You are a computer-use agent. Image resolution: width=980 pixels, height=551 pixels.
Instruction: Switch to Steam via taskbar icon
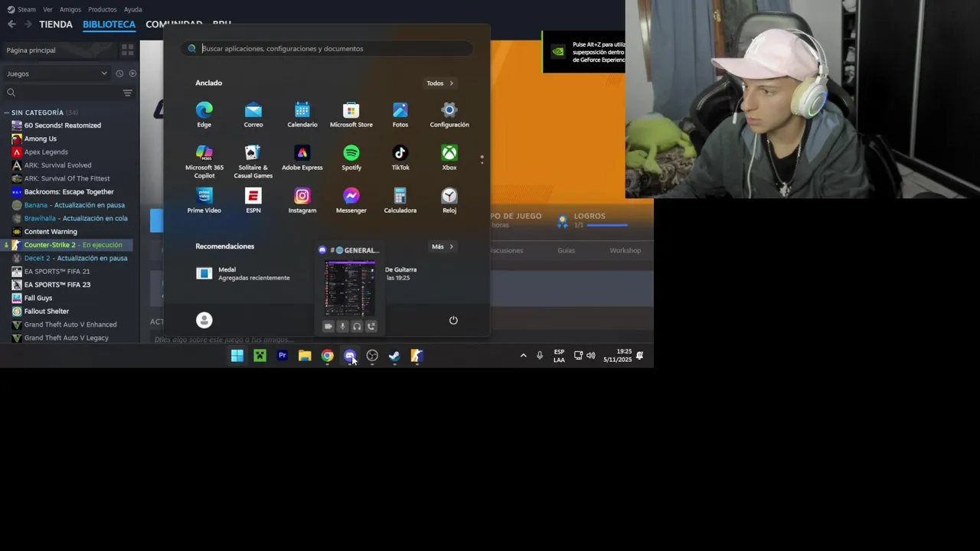click(394, 355)
